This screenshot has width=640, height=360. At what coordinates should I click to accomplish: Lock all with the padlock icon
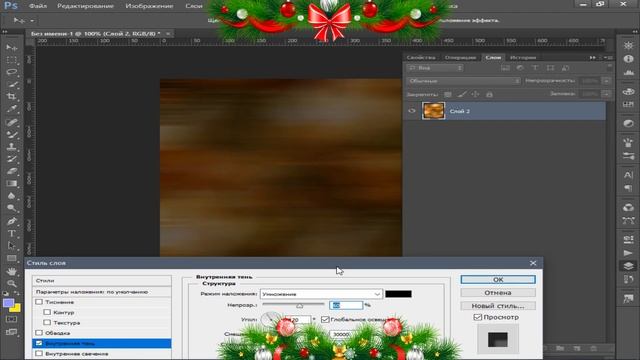(489, 94)
